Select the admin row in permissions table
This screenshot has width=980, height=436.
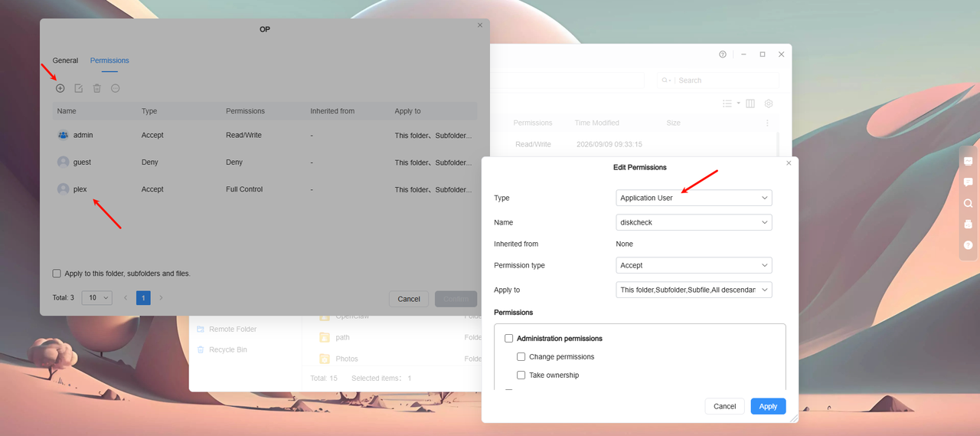[x=265, y=135]
